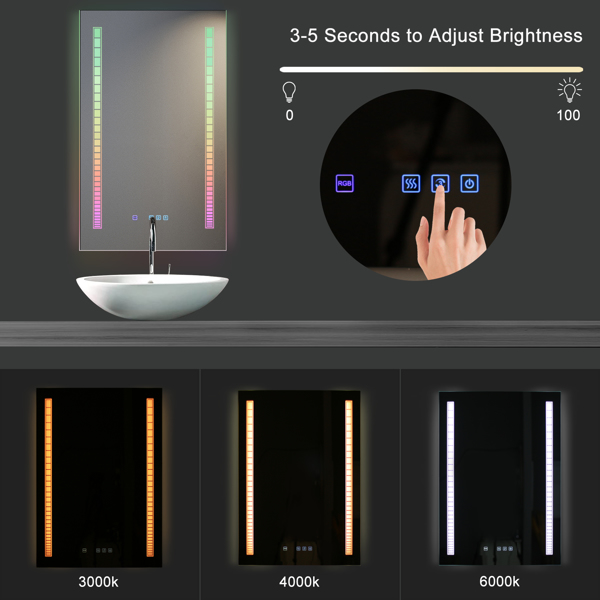Image resolution: width=600 pixels, height=600 pixels.
Task: Click the 0 brightness value
Action: point(290,115)
